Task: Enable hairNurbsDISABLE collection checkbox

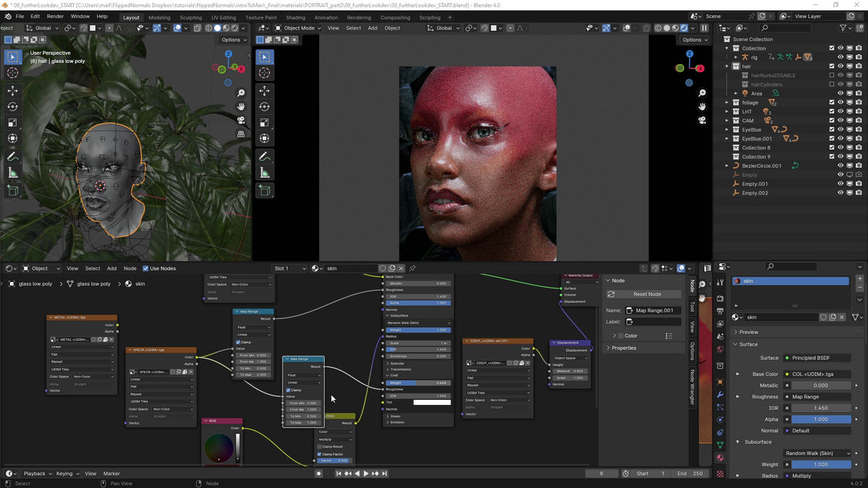Action: click(x=832, y=75)
